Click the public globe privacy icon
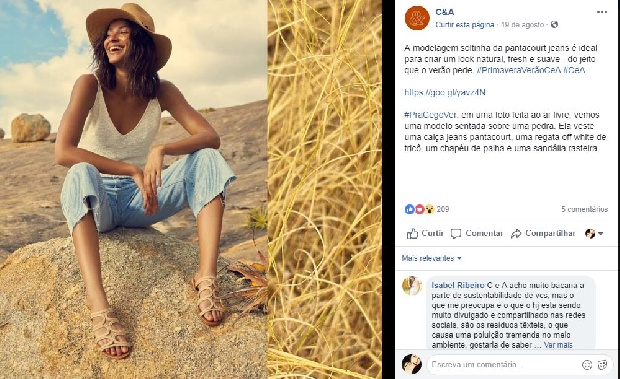This screenshot has width=620, height=379. click(x=554, y=25)
